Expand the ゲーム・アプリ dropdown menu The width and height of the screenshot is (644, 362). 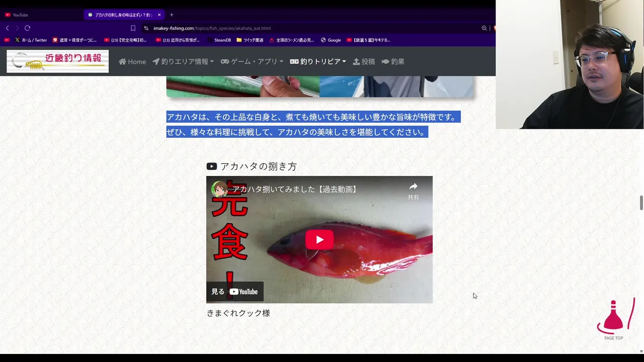coord(252,61)
